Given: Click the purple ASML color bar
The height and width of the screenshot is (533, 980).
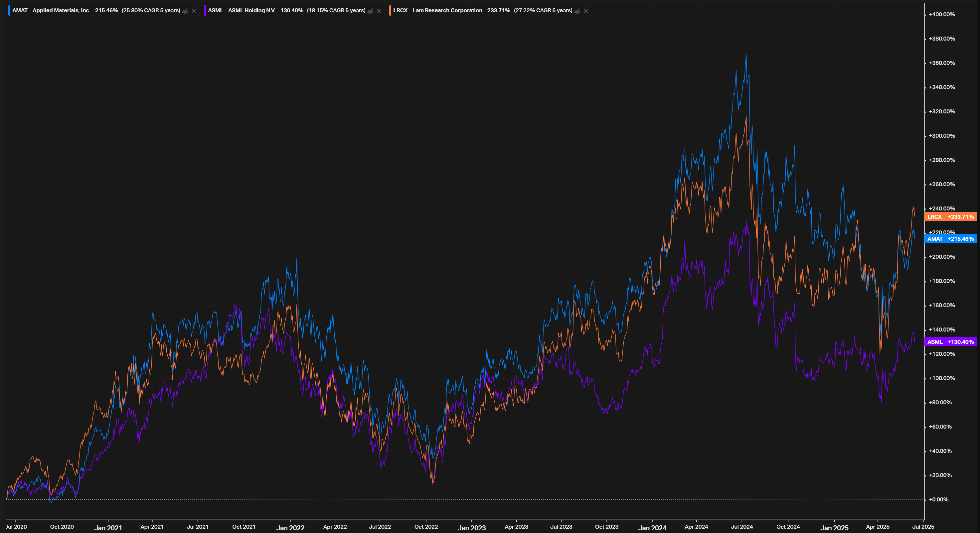Looking at the screenshot, I should point(205,11).
